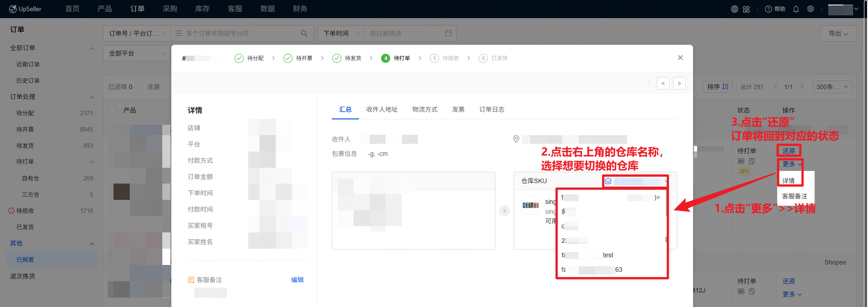Image resolution: width=868 pixels, height=307 pixels.
Task: Go to next order with > button
Action: coord(679,83)
